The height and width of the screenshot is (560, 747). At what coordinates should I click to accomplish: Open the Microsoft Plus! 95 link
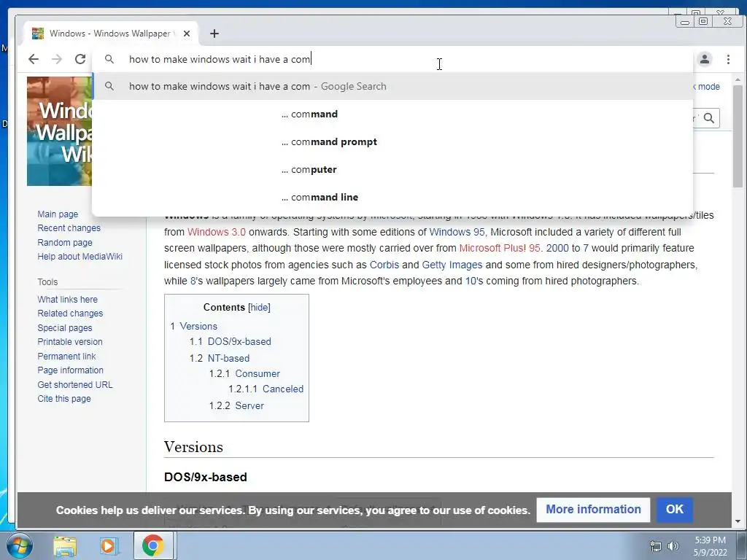[500, 248]
